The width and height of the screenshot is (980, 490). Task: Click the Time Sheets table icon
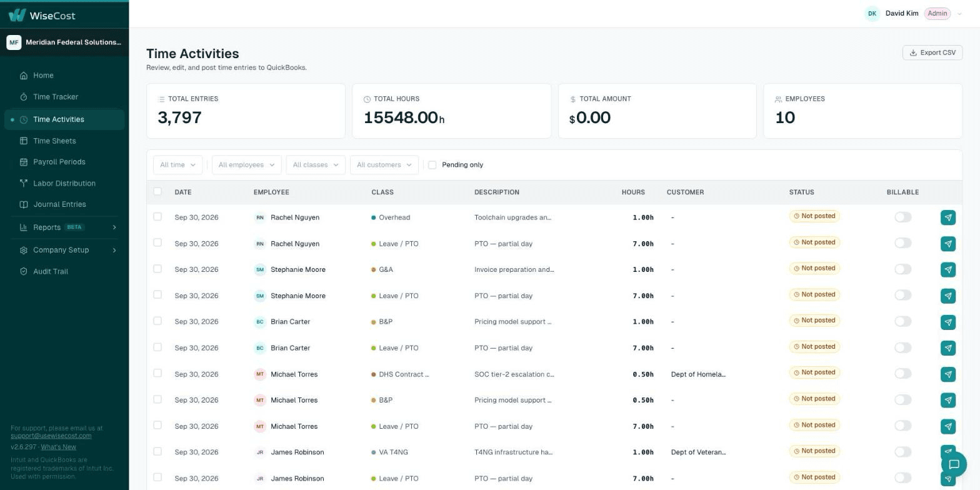24,141
